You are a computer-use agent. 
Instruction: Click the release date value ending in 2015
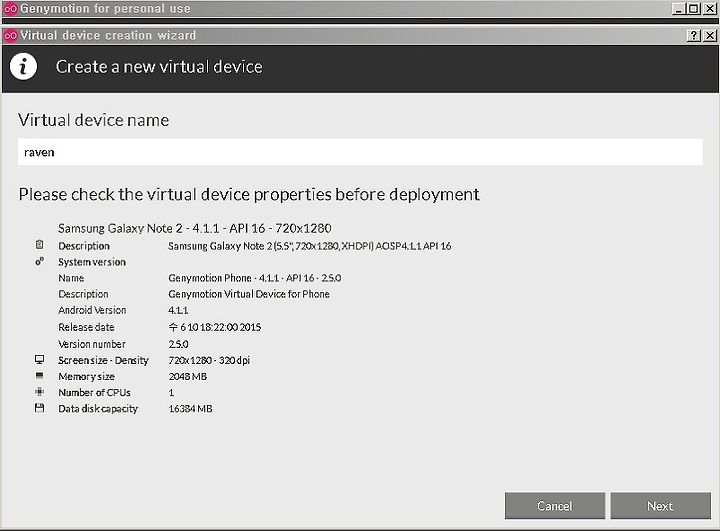tap(214, 327)
